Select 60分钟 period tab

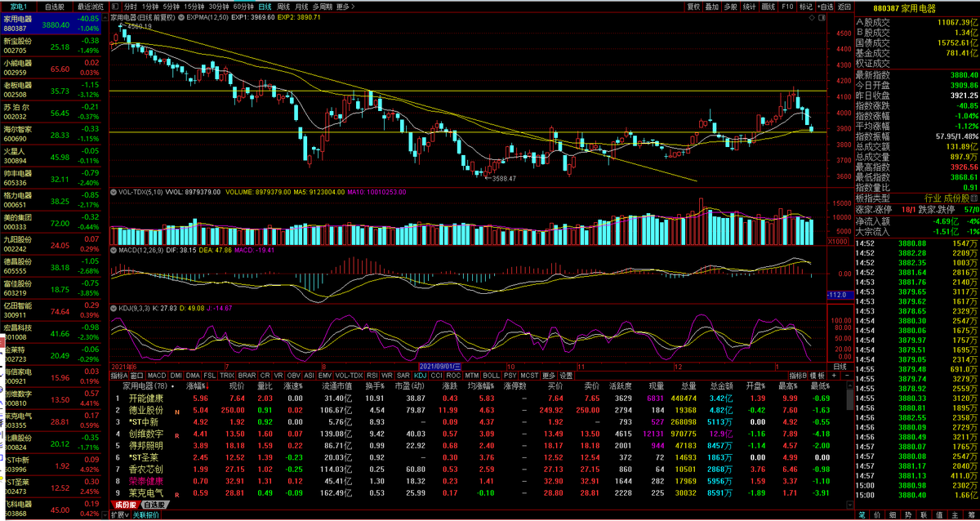243,6
